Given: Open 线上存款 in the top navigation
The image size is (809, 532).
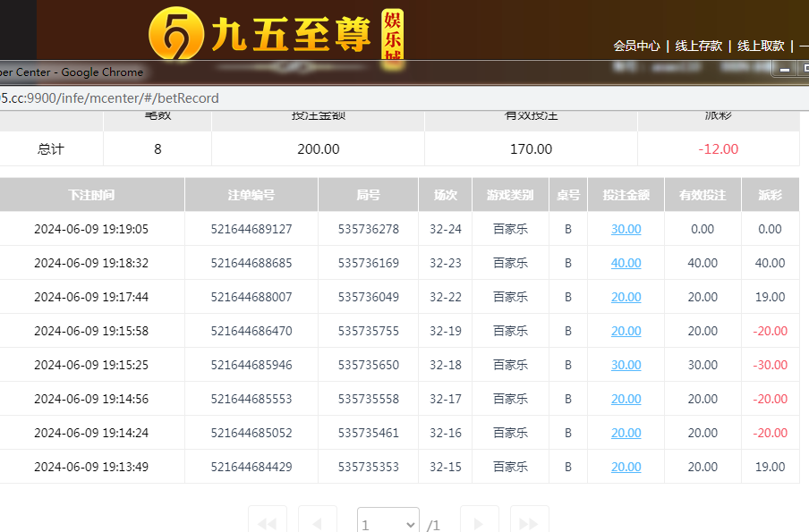Looking at the screenshot, I should [x=698, y=46].
